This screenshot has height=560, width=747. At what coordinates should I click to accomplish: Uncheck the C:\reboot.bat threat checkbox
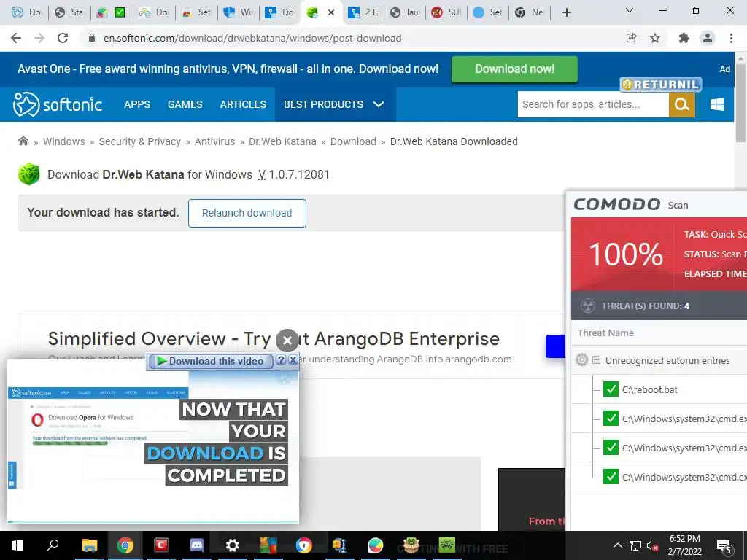tap(611, 389)
